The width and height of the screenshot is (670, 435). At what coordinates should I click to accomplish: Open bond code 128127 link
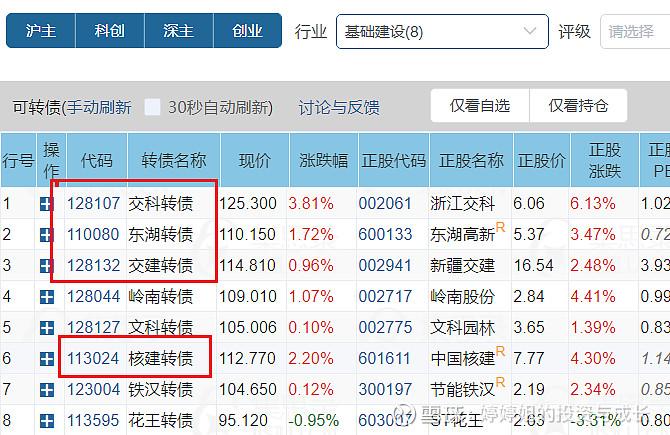click(x=93, y=327)
